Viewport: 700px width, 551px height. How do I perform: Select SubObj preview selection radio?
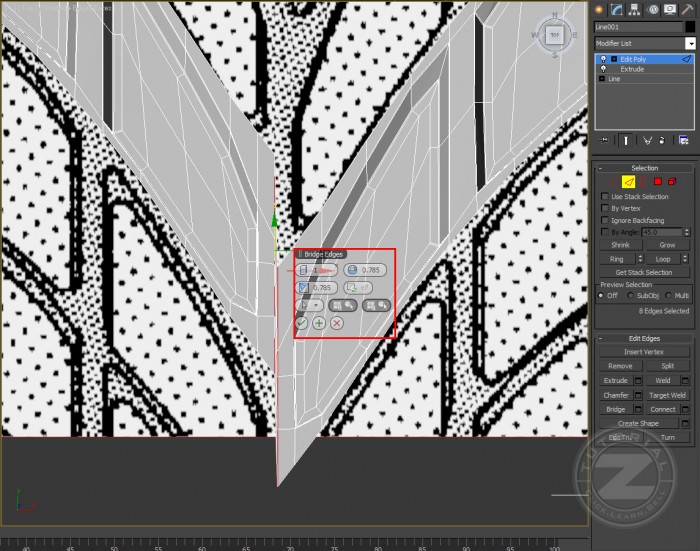629,295
